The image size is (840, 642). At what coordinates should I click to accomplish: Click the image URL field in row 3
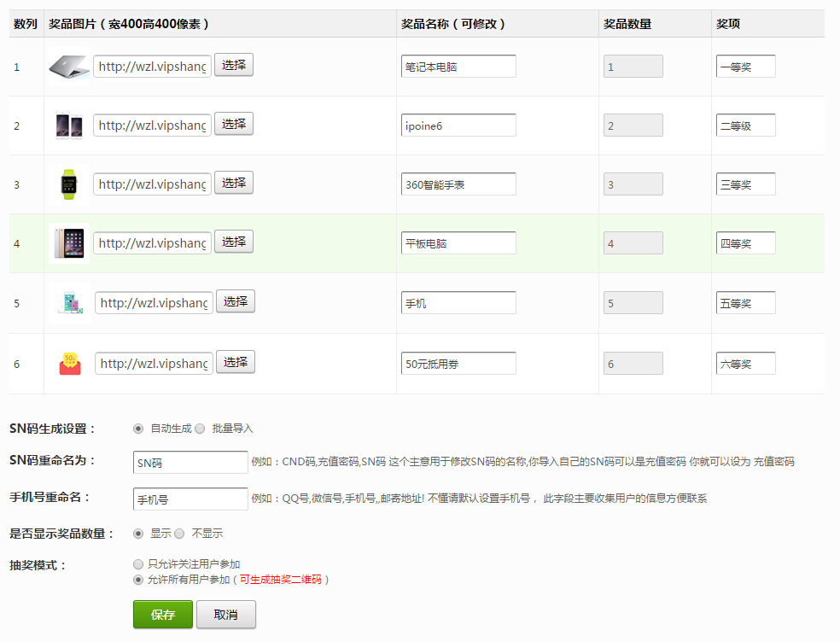(152, 184)
